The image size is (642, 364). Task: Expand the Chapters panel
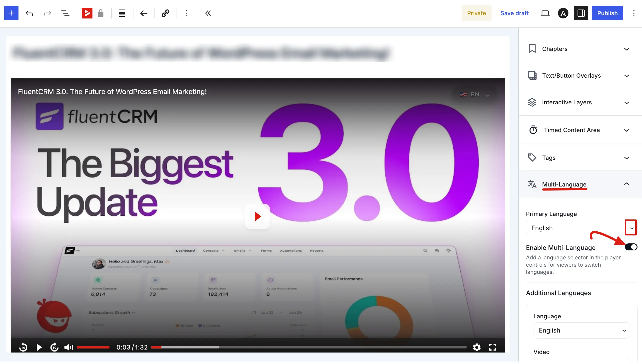tap(581, 49)
